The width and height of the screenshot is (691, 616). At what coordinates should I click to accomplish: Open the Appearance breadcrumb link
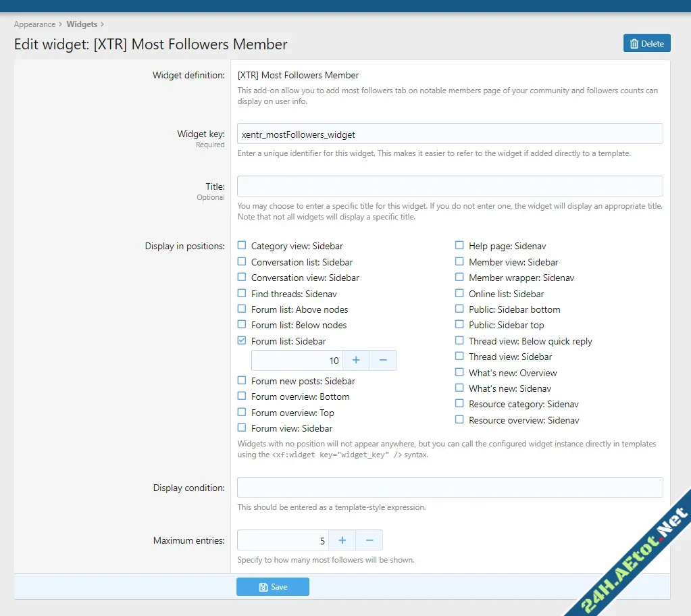[34, 24]
